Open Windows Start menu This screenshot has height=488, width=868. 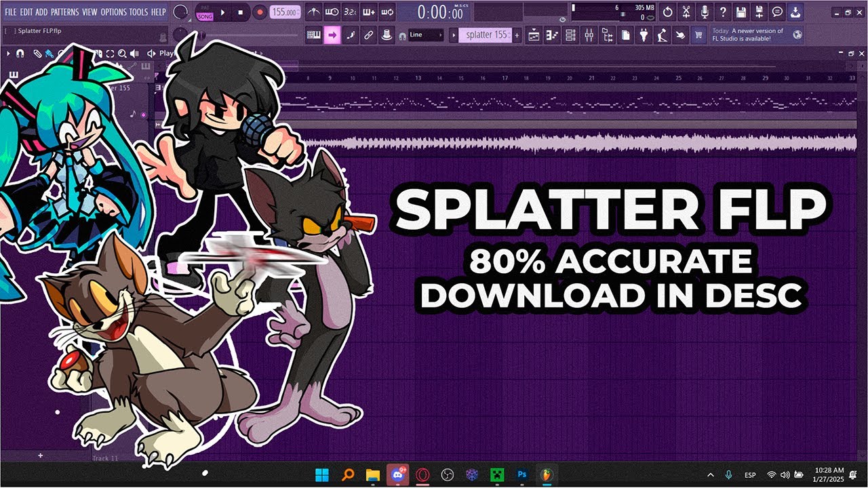click(321, 474)
